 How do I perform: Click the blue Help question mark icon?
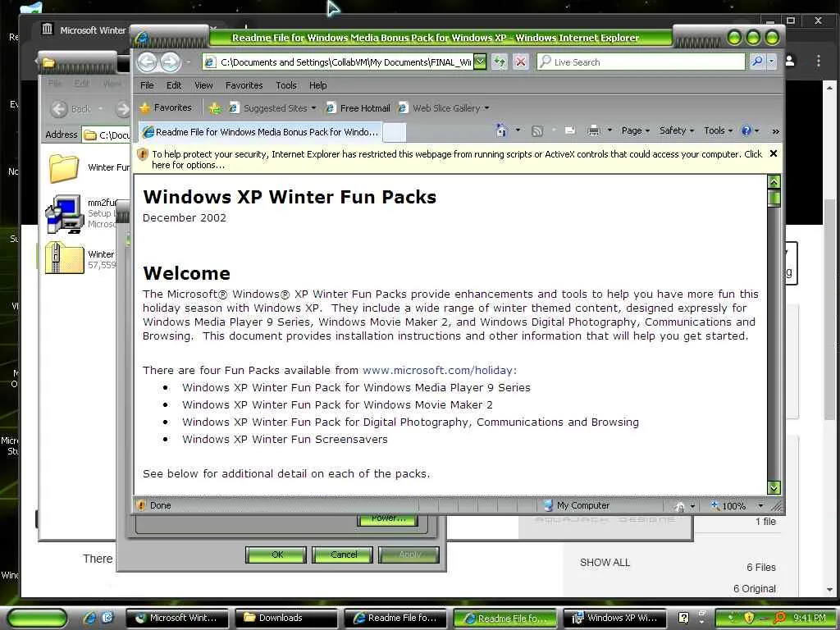pyautogui.click(x=746, y=130)
